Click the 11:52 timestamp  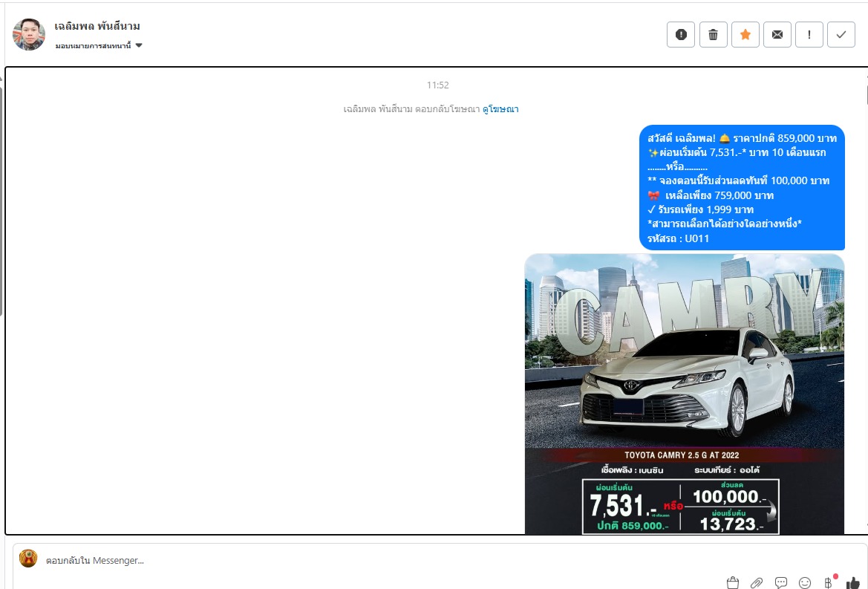[438, 85]
